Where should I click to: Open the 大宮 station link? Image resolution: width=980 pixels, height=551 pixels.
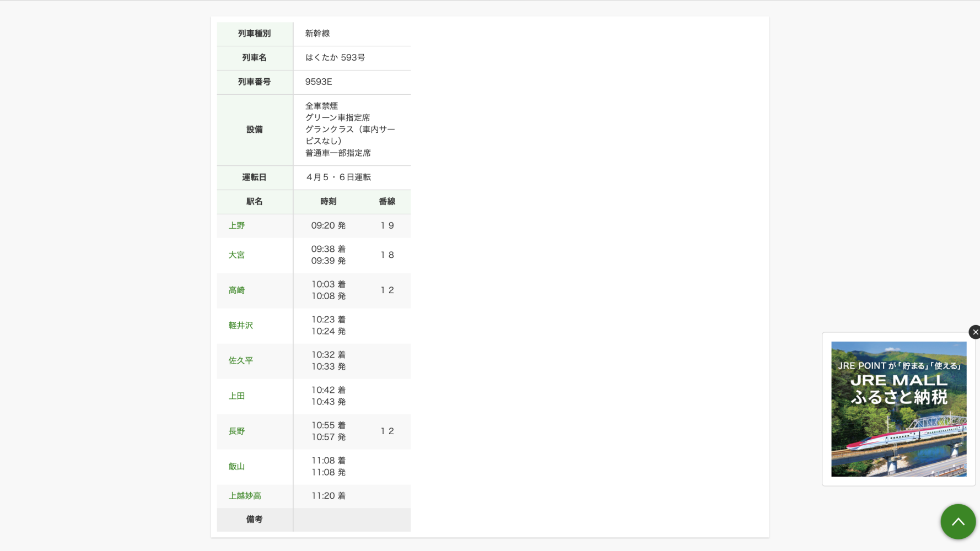click(x=236, y=255)
